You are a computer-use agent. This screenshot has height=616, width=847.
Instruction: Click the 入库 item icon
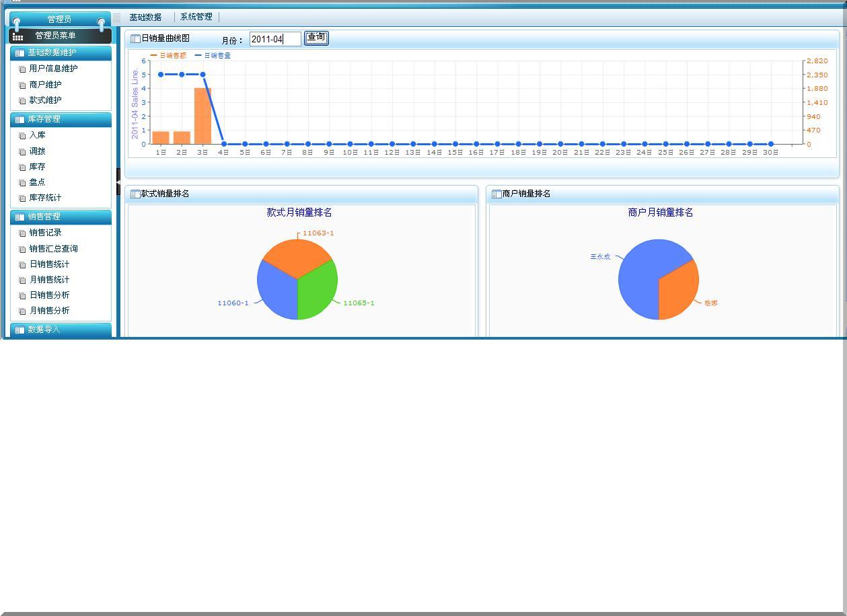coord(22,136)
